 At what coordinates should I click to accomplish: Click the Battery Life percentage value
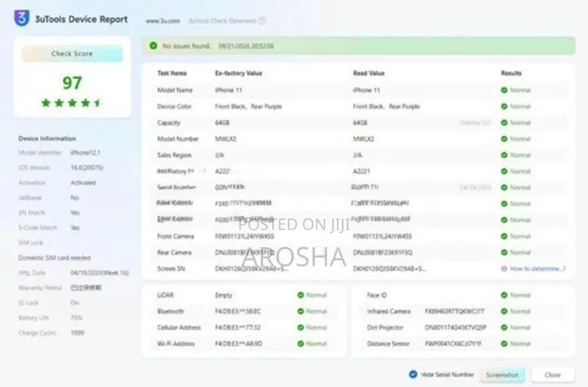click(76, 317)
